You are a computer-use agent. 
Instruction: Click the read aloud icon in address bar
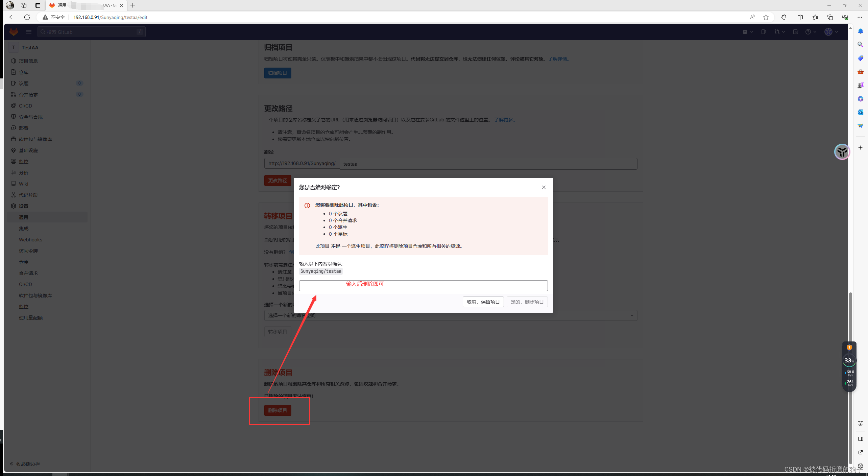tap(752, 17)
